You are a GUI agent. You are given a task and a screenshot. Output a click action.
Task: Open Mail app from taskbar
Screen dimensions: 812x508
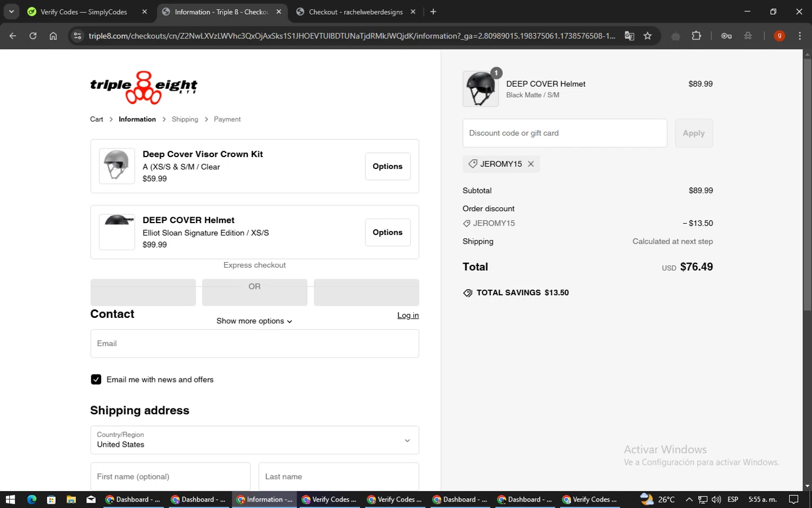click(91, 499)
